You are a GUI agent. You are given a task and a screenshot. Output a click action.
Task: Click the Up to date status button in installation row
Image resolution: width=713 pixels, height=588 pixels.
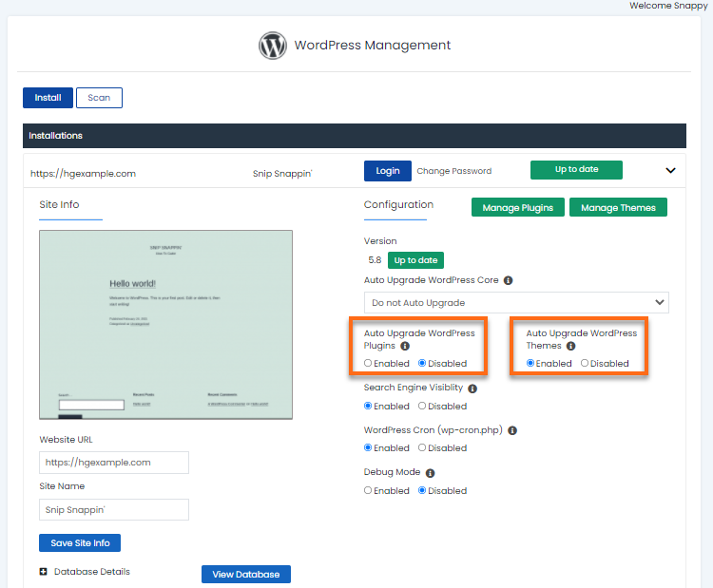pos(576,169)
